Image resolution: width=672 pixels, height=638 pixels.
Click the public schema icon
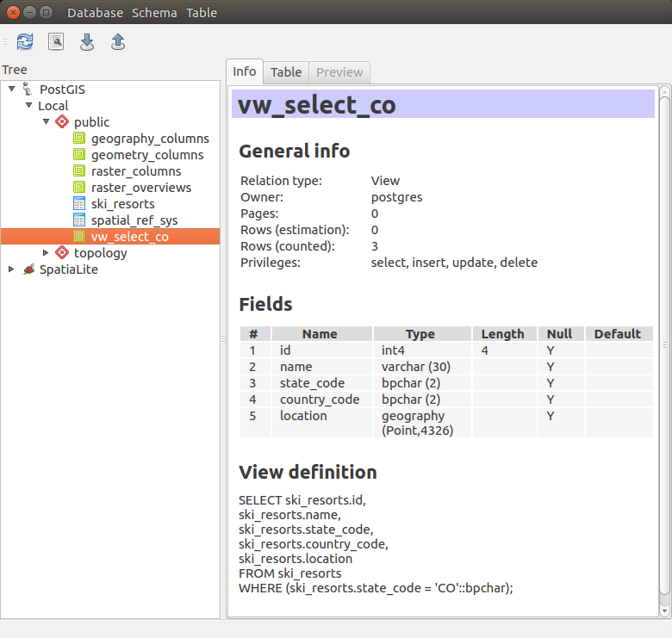click(x=62, y=122)
